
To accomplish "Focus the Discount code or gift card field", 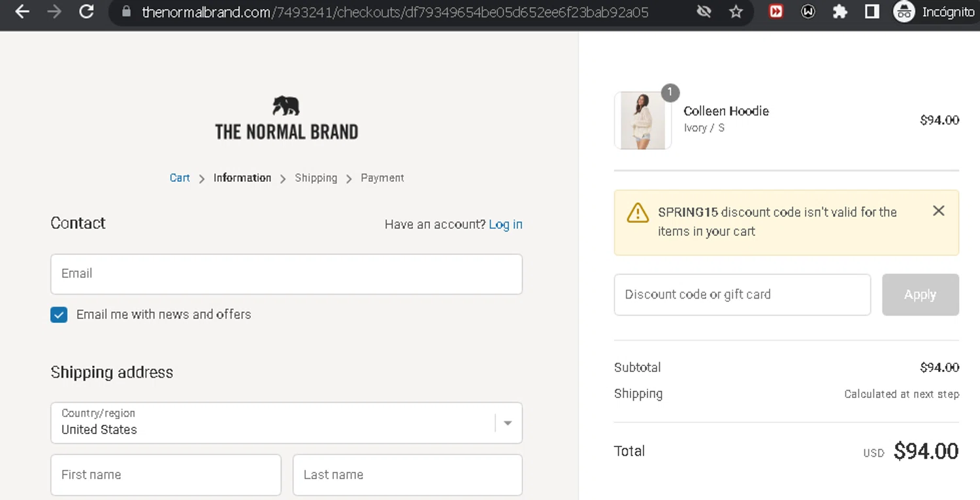I will point(742,295).
